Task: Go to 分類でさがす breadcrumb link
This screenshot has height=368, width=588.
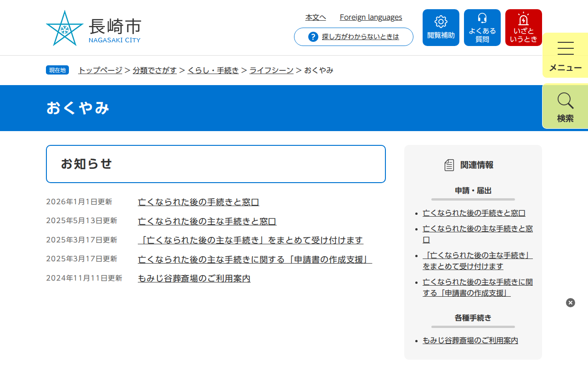Action: [x=155, y=70]
